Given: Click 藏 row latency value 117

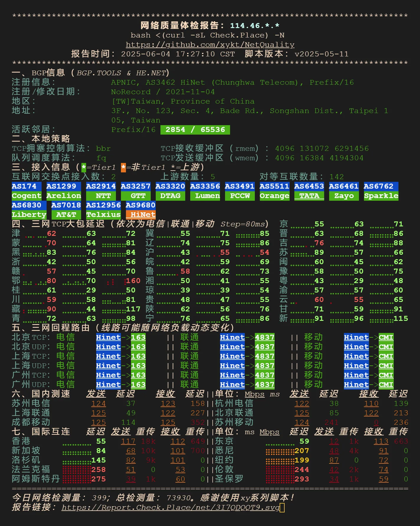Looking at the screenshot, I should 133,309.
